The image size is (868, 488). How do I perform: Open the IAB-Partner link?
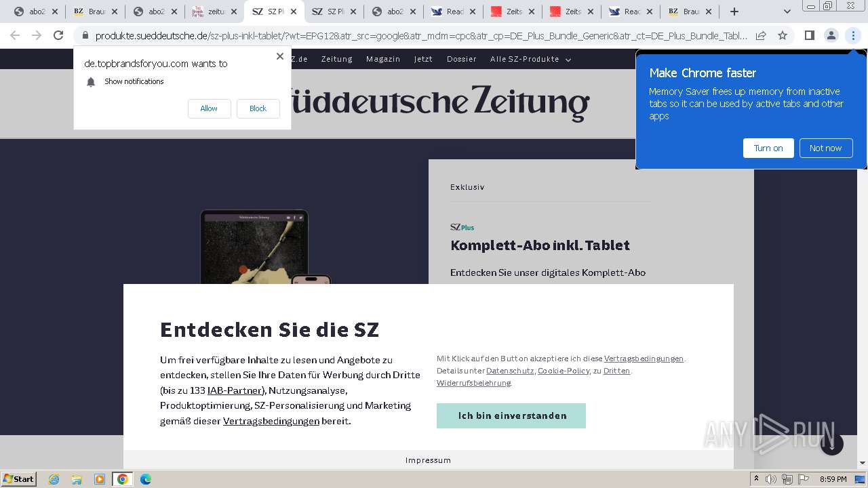pos(235,390)
